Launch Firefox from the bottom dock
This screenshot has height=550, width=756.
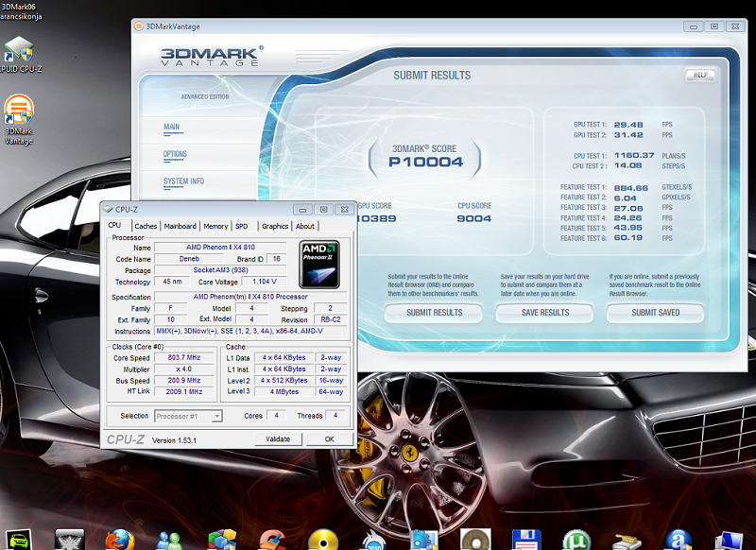pos(120,540)
